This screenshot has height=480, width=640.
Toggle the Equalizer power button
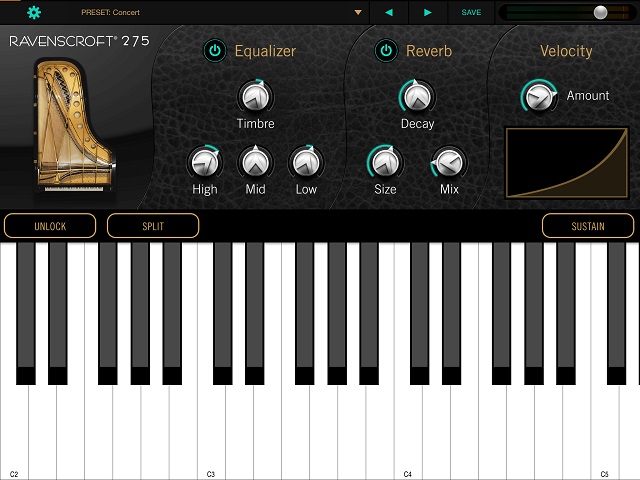[215, 51]
